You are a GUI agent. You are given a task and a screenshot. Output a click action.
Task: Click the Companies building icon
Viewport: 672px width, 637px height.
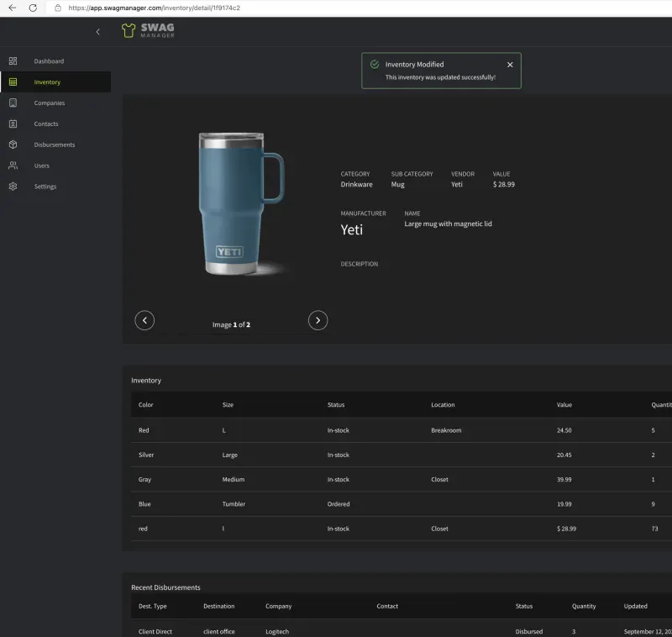click(x=13, y=103)
